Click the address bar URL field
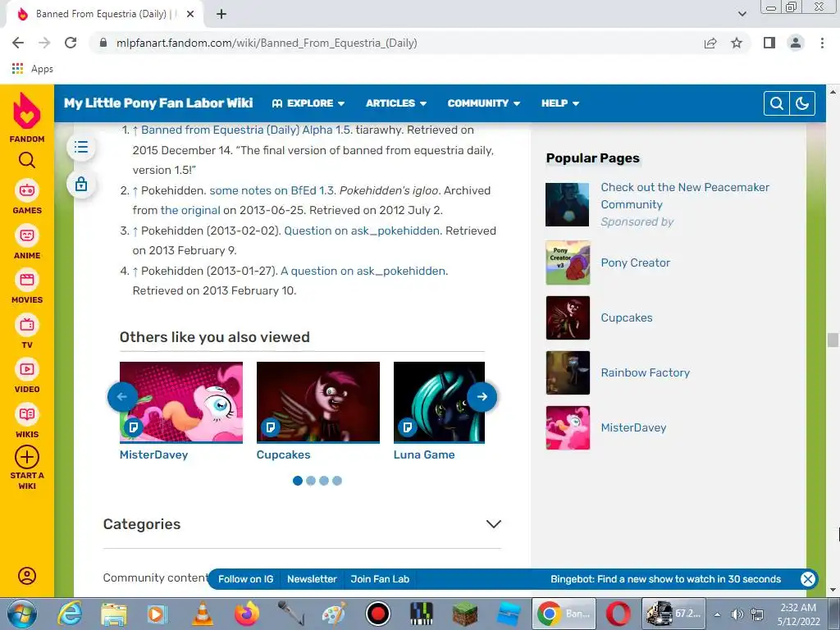 [x=396, y=43]
